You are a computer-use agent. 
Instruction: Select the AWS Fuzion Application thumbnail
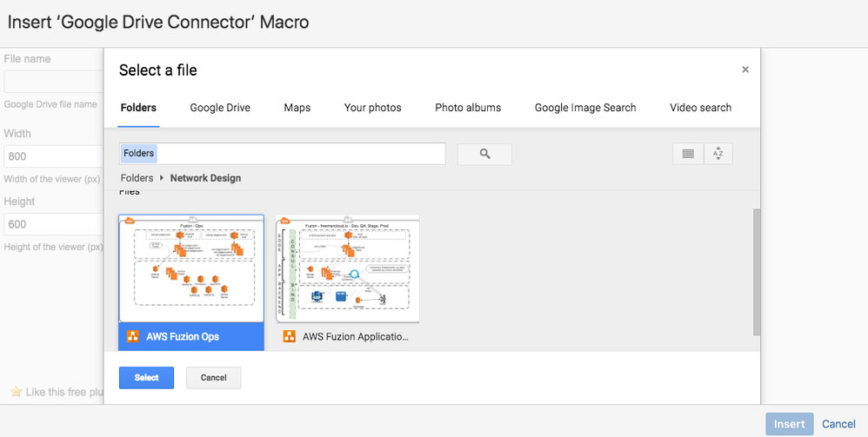coord(348,268)
